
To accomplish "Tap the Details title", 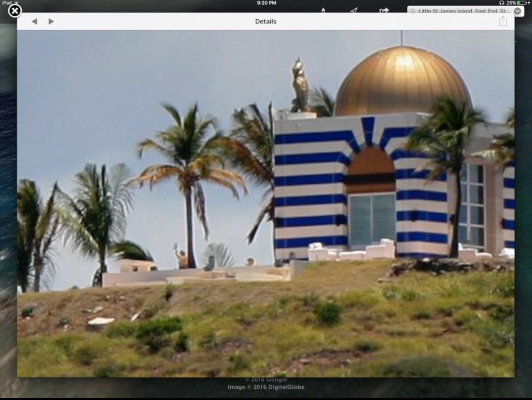I will (265, 21).
